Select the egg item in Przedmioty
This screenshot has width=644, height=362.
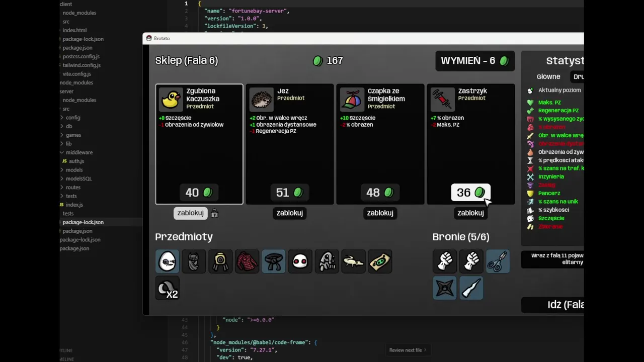click(167, 261)
